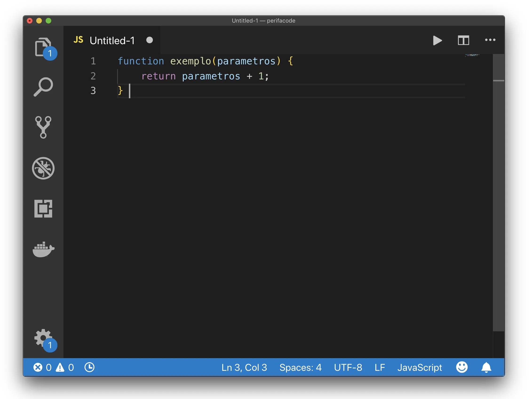Toggle the split editor layout
This screenshot has width=532, height=399.
tap(464, 40)
